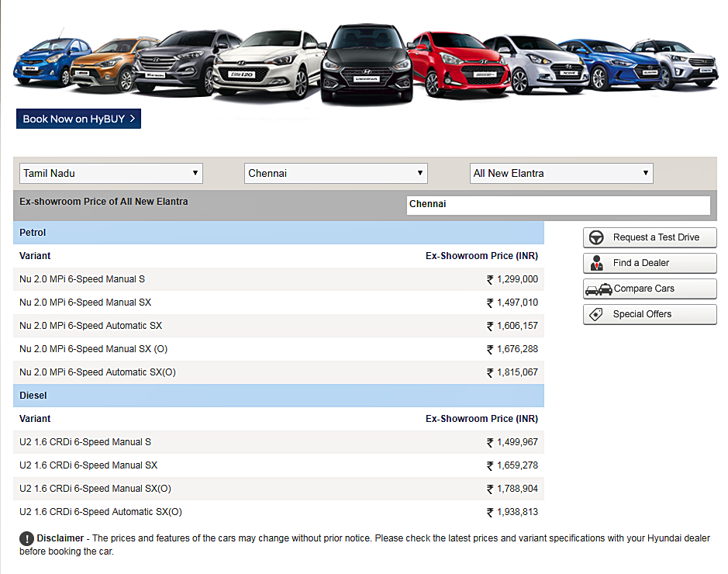Click Special Offers button
728x574 pixels.
650,314
